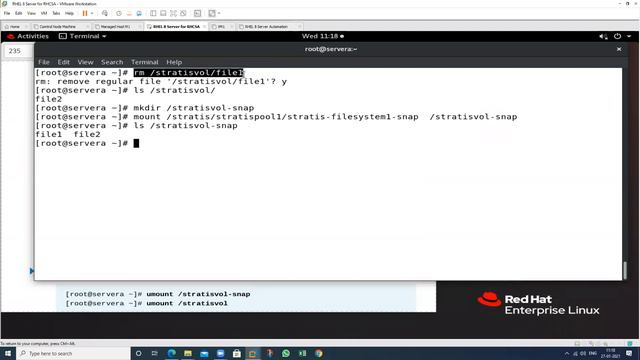Open terminal Terminal menu
Screen dimensions: 640x360
pyautogui.click(x=144, y=62)
